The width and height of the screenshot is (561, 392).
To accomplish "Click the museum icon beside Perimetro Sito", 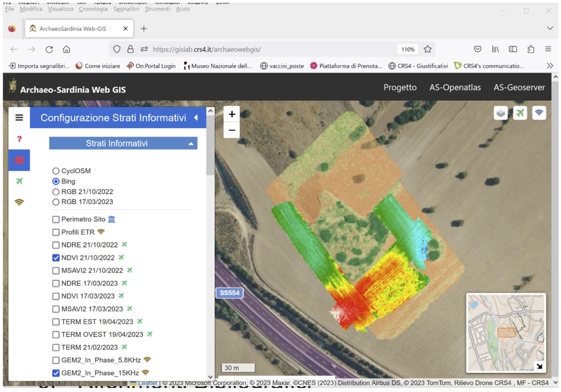I will click(x=112, y=219).
